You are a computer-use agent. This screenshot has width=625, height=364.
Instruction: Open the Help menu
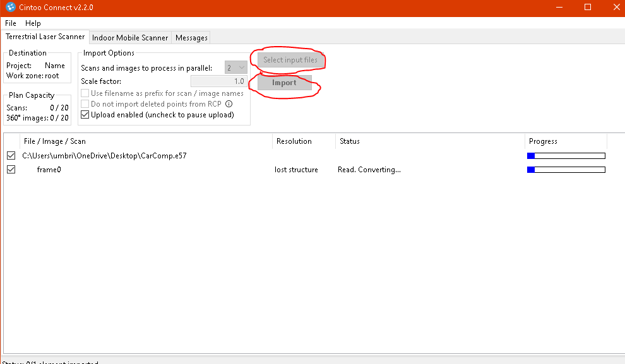pyautogui.click(x=33, y=23)
